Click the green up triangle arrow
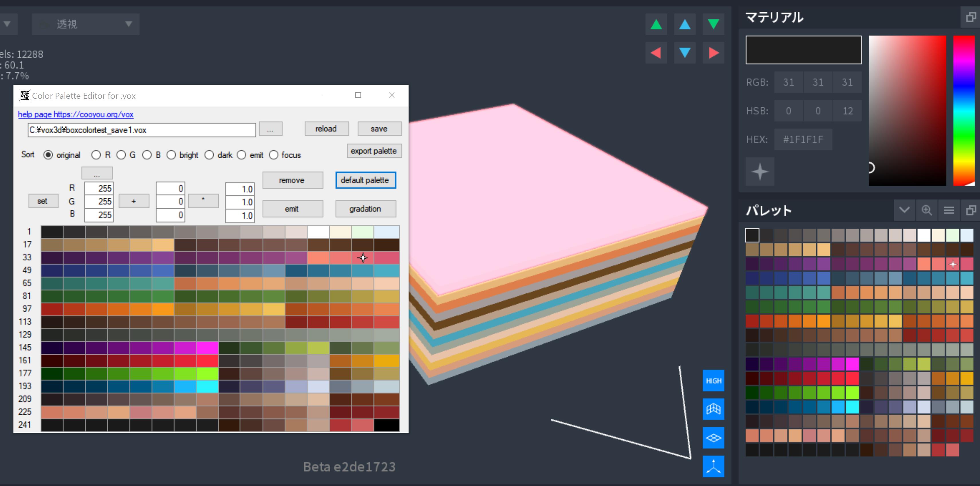Screen dimensions: 980x486 [x=656, y=24]
